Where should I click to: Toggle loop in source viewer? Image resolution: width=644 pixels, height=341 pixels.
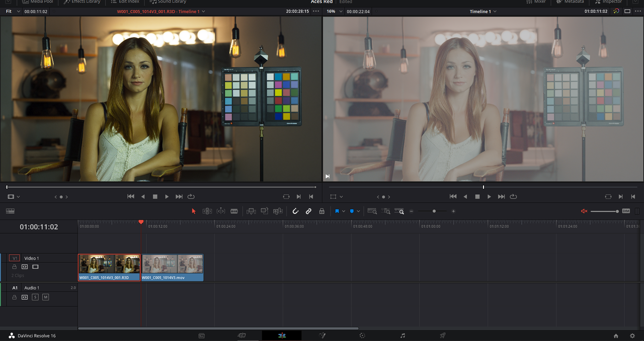coord(191,197)
